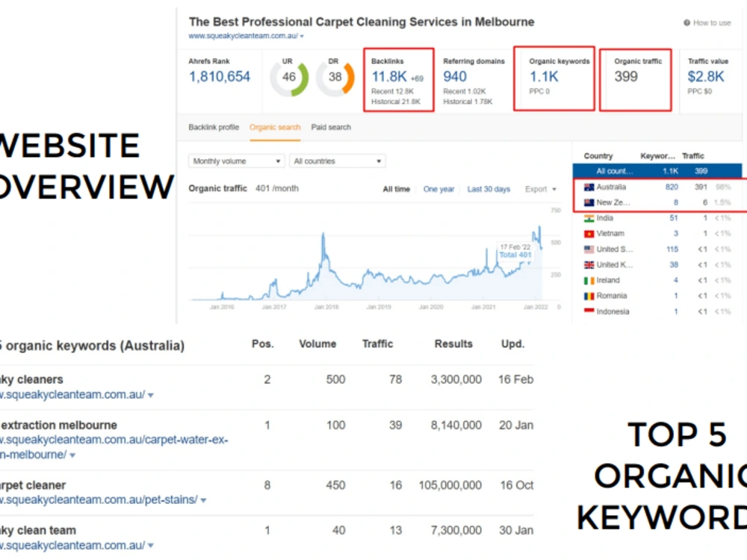Click the 11.8K backlinks count

click(388, 77)
